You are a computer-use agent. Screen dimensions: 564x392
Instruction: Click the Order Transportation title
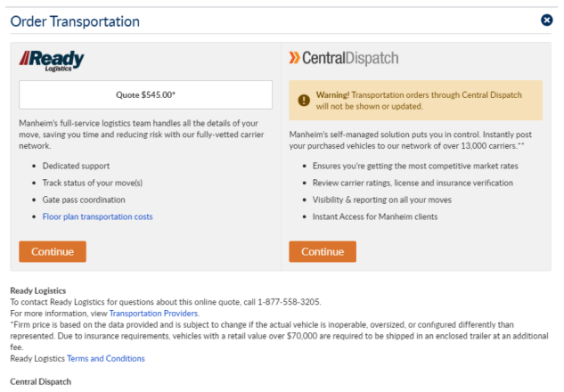tap(75, 20)
